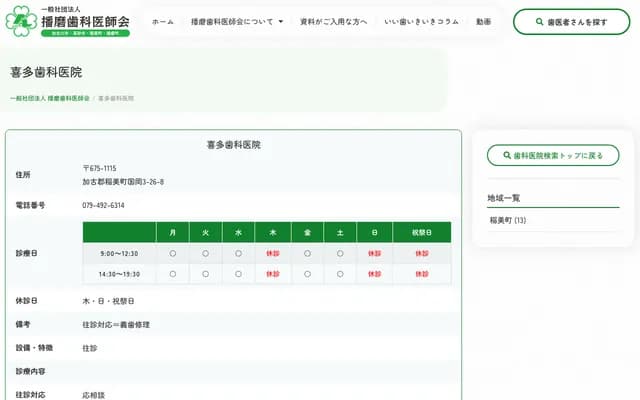The width and height of the screenshot is (640, 400).
Task: Expand the 播磨歯科医師会について dropdown arrow
Action: tap(281, 22)
